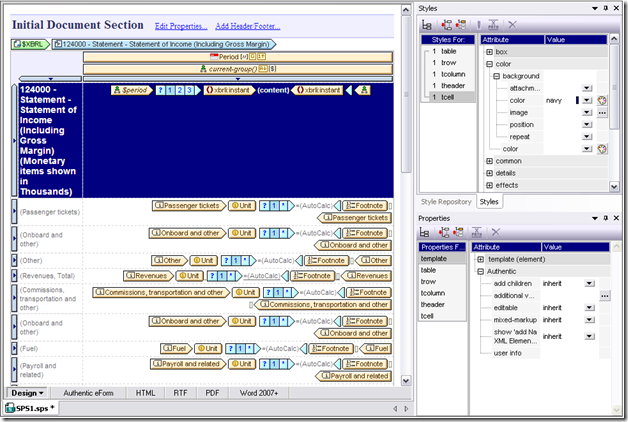Click the opening Payroll and related tag
The width and height of the screenshot is (628, 422).
tap(188, 364)
